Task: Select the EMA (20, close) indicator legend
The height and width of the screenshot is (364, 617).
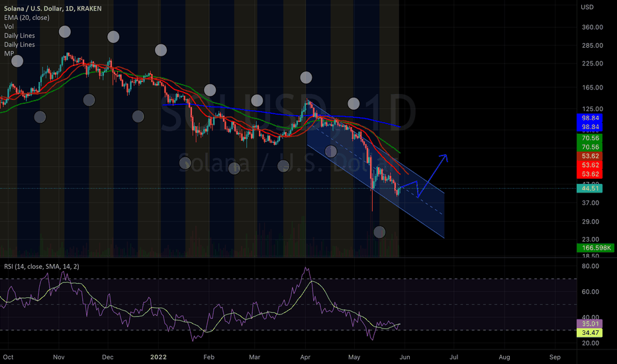Action: [x=26, y=17]
